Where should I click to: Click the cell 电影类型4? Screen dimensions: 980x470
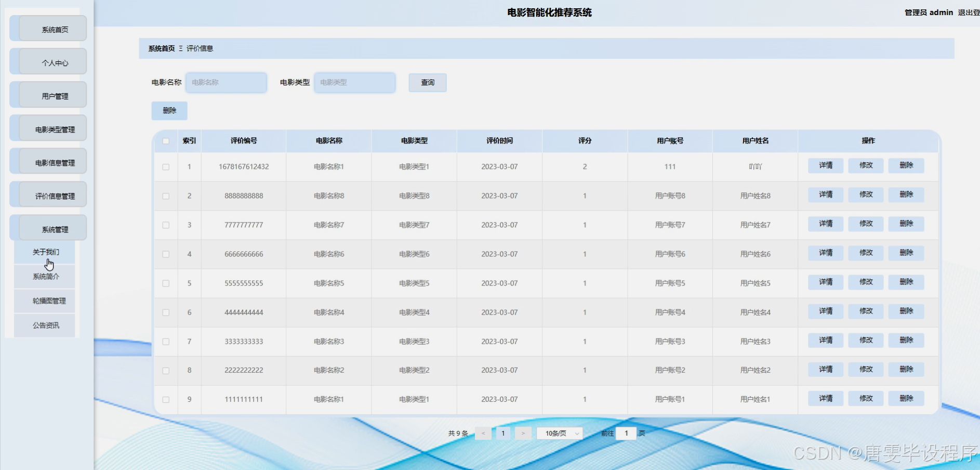tap(414, 312)
